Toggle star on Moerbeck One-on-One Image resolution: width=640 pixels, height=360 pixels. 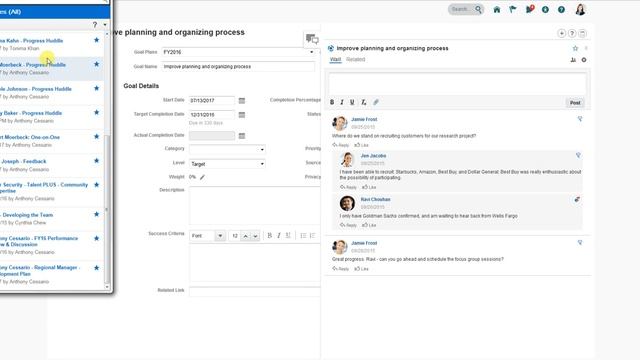(x=96, y=136)
